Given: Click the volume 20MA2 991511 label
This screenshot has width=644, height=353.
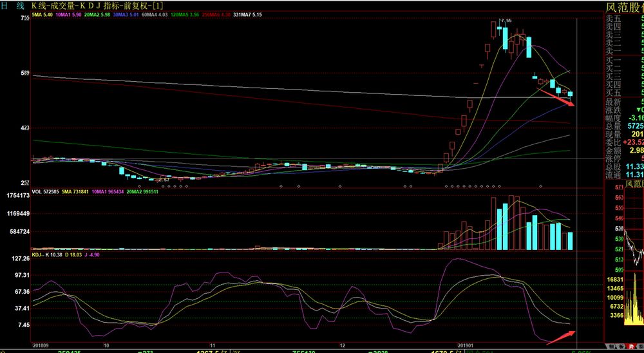Looking at the screenshot, I should [x=142, y=191].
